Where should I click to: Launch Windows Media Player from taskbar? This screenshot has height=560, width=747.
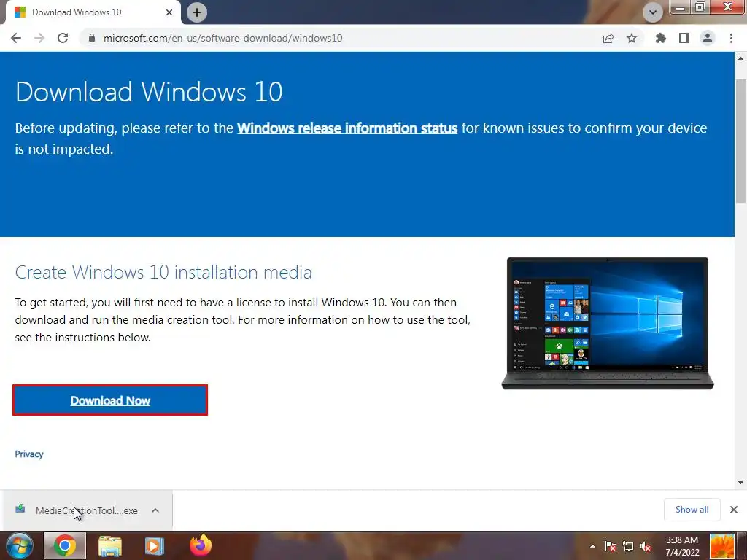click(x=154, y=545)
